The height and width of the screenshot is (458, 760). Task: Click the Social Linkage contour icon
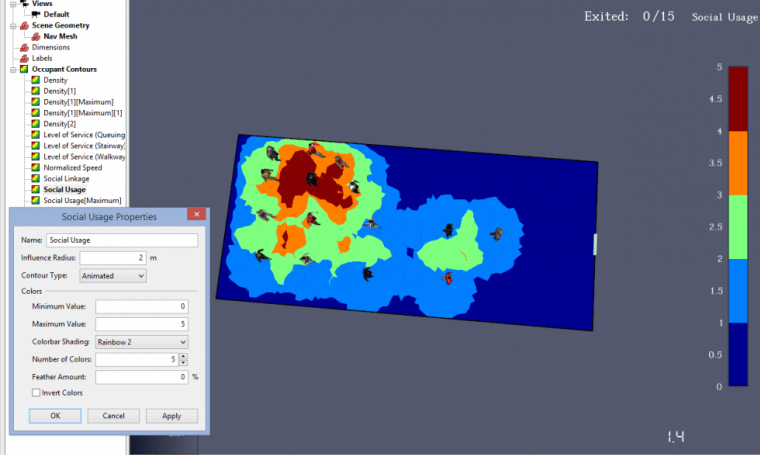(x=35, y=178)
